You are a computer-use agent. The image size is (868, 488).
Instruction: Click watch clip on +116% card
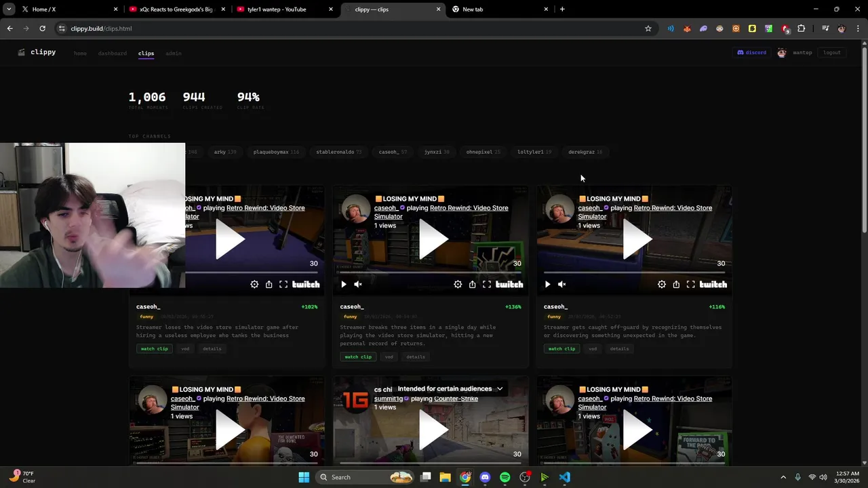561,348
